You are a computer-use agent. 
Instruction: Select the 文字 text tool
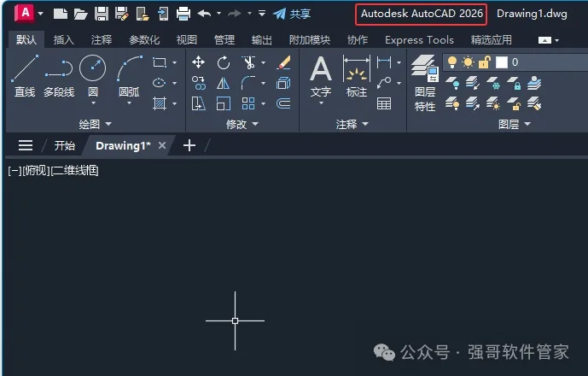point(321,77)
